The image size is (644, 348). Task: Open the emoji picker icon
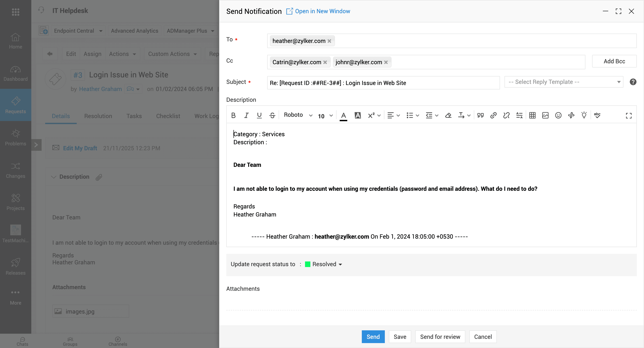coord(558,115)
